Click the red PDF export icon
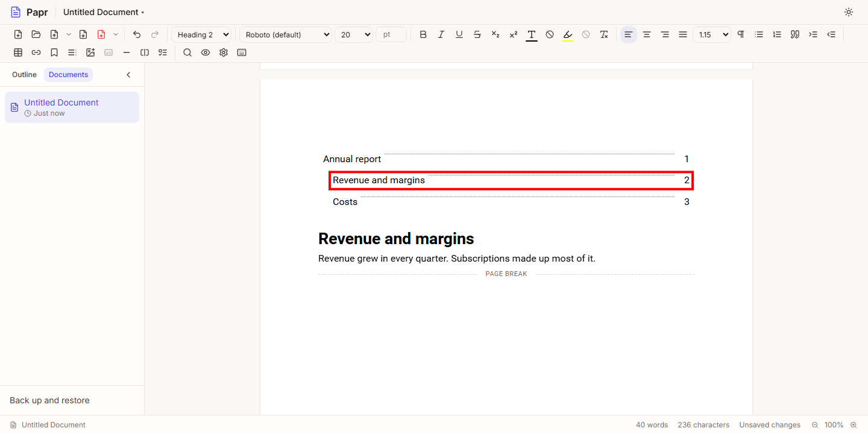Viewport: 868px width, 434px height. click(101, 34)
